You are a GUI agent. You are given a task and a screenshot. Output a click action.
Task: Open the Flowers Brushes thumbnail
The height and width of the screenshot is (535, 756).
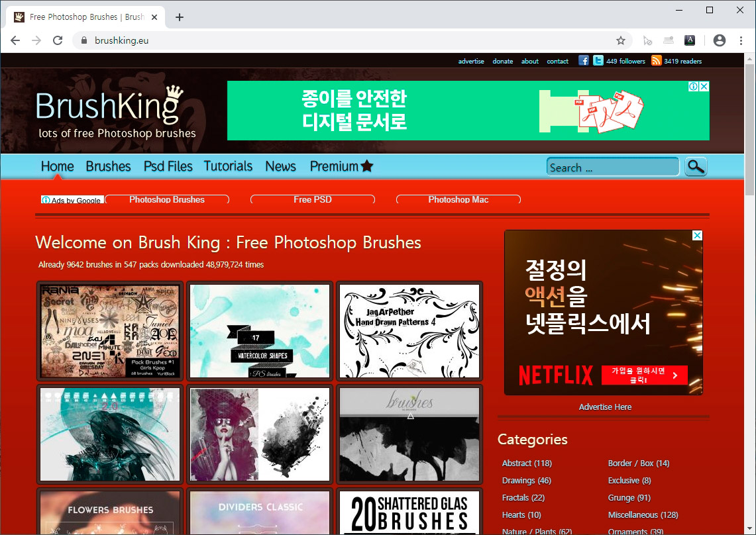click(x=110, y=511)
